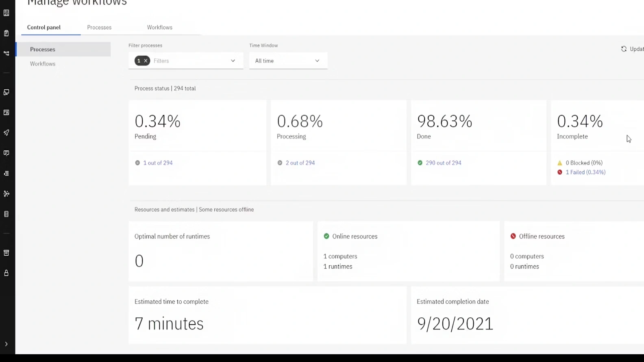Open the Filter processes dropdown chevron
Image resolution: width=644 pixels, height=362 pixels.
233,61
